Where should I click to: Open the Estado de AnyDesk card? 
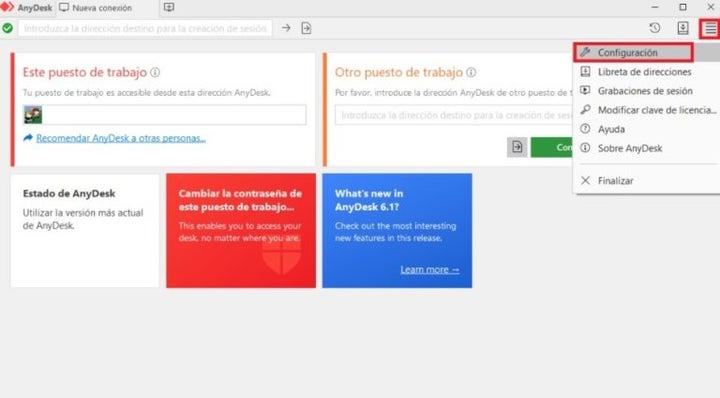tap(85, 230)
